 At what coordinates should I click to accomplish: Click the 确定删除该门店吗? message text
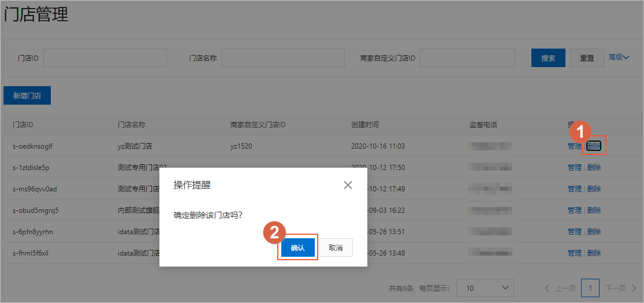point(208,215)
